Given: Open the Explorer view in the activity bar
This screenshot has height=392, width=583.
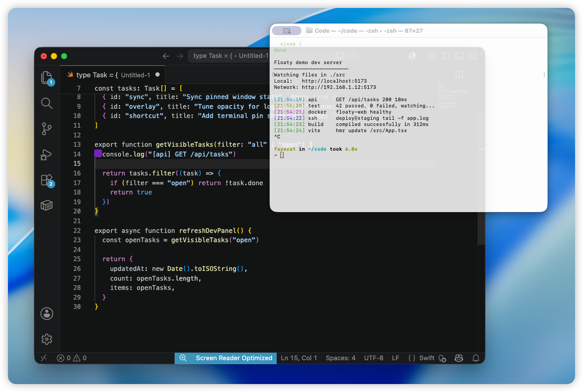Looking at the screenshot, I should coord(47,78).
